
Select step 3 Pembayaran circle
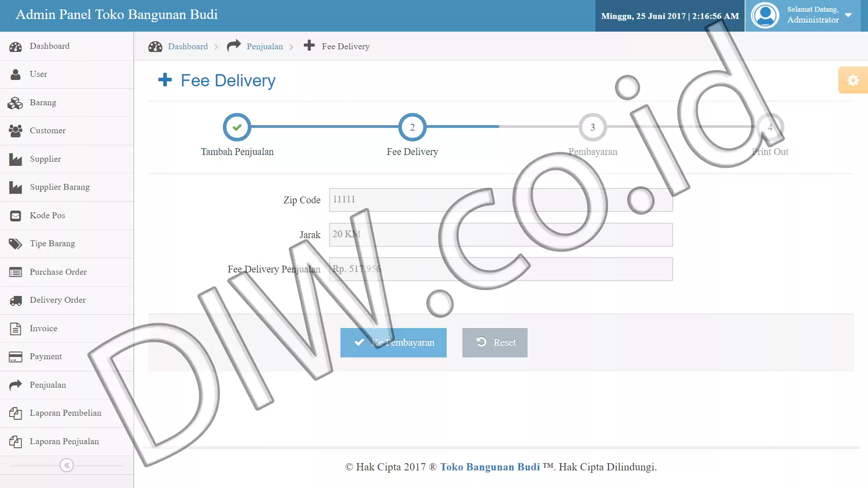[593, 127]
